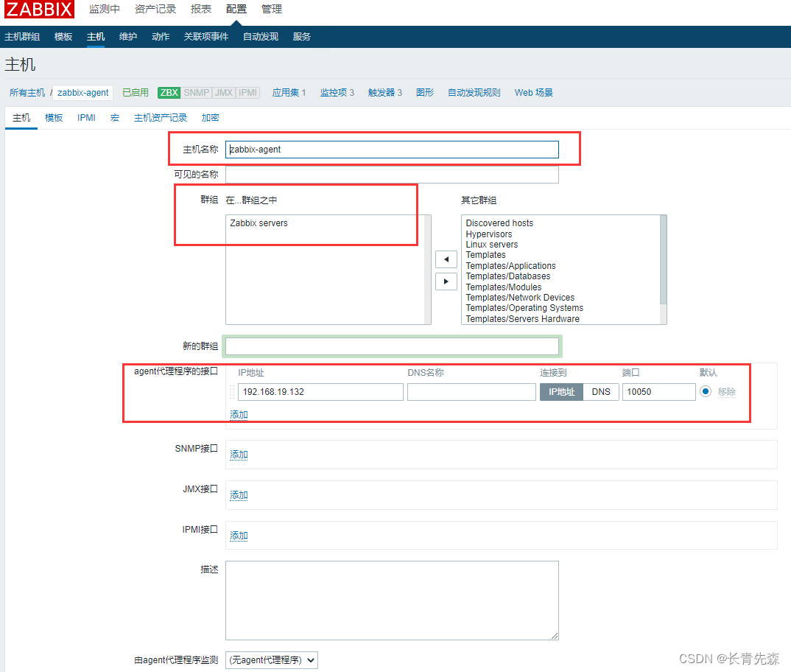Image resolution: width=791 pixels, height=672 pixels.
Task: Open the 配置 top menu
Action: pyautogui.click(x=236, y=9)
